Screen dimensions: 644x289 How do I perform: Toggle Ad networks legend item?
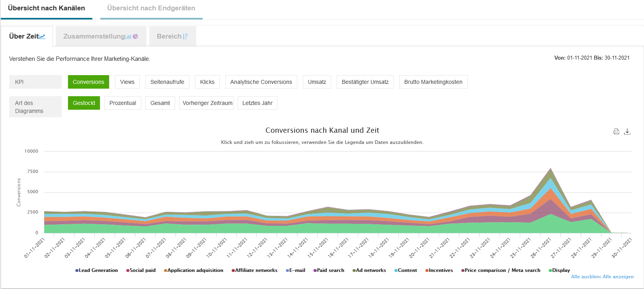(x=370, y=270)
